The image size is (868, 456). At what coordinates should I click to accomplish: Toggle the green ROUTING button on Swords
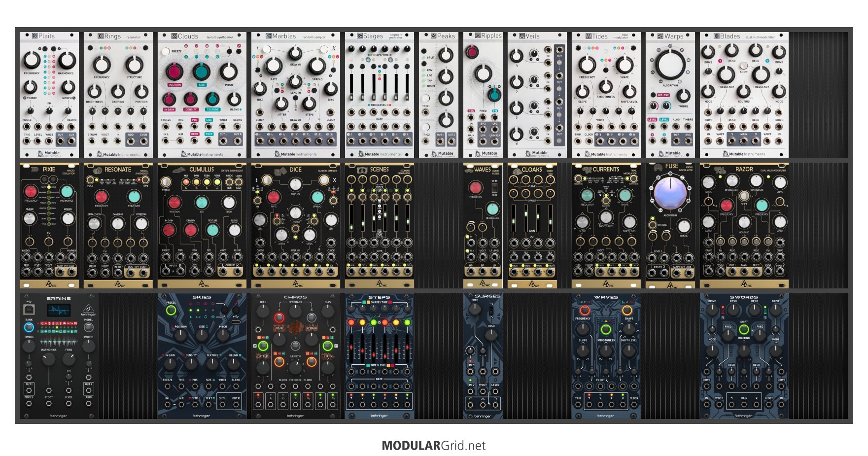744,330
